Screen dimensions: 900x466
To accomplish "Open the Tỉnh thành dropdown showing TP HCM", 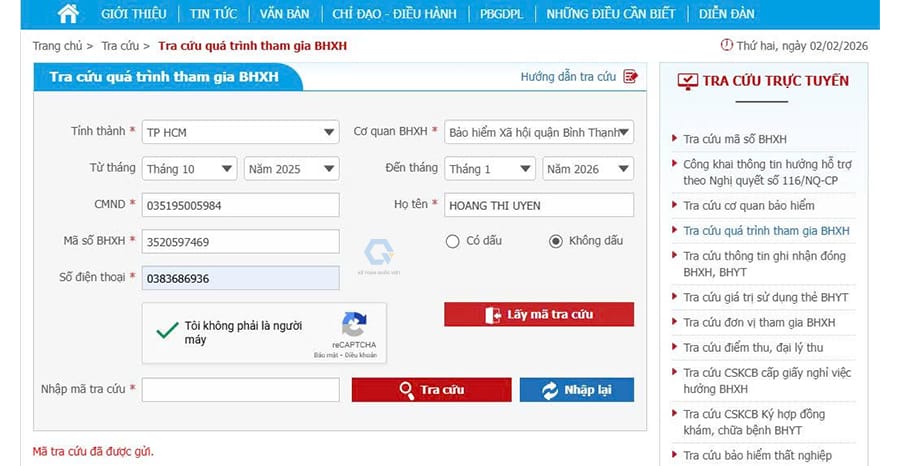I will click(x=240, y=132).
